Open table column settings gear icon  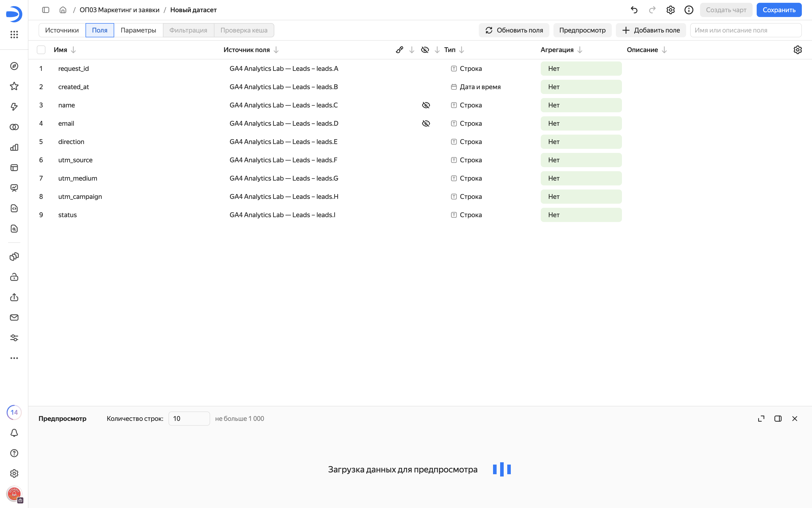click(x=798, y=50)
